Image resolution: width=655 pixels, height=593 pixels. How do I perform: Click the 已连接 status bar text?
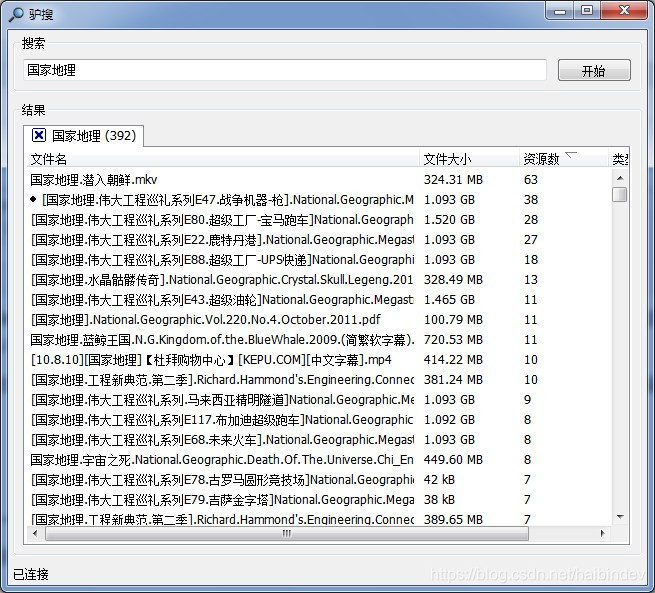tap(31, 574)
